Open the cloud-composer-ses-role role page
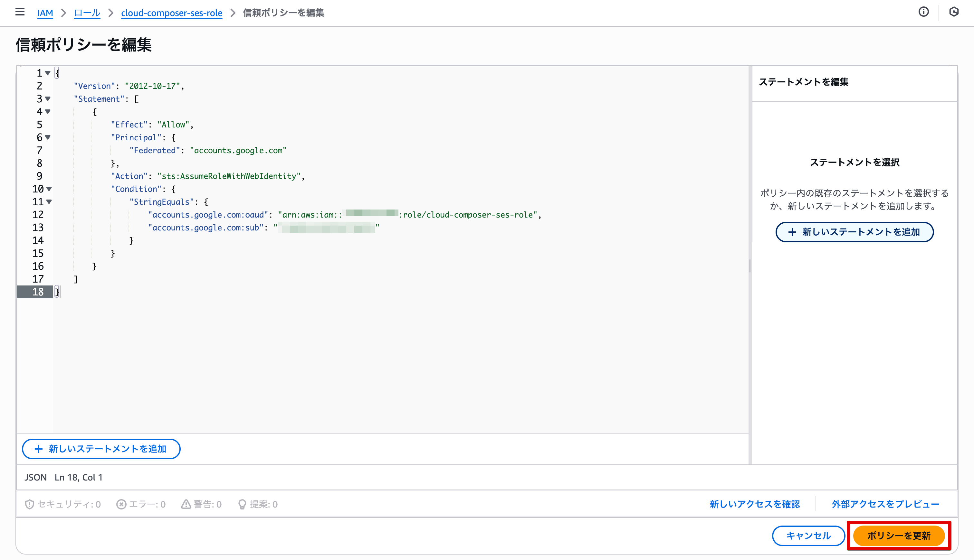The width and height of the screenshot is (974, 560). coord(172,13)
